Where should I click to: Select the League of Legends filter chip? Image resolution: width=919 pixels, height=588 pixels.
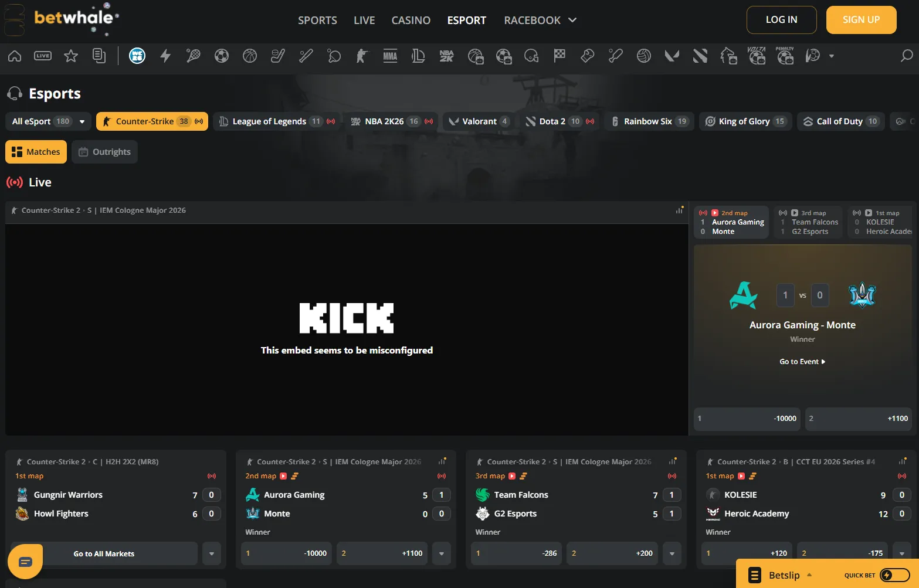click(276, 121)
